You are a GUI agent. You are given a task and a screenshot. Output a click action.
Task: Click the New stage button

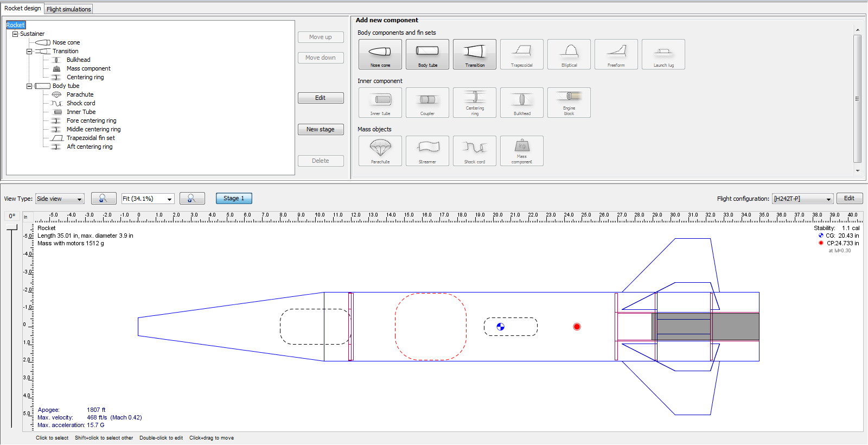click(321, 129)
